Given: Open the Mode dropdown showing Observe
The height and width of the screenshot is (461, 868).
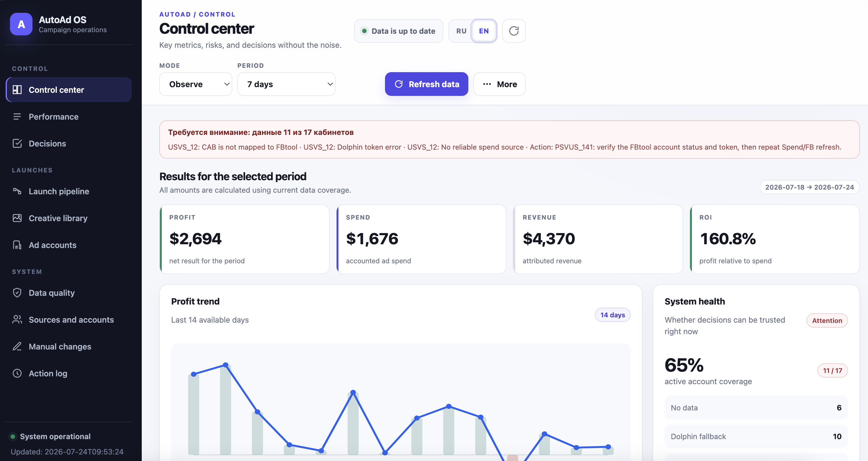Looking at the screenshot, I should point(196,84).
